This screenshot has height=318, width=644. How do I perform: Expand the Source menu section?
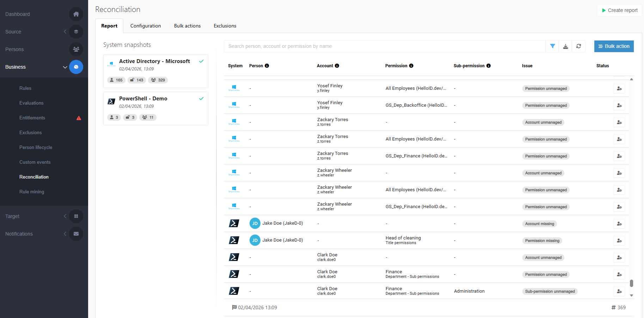pyautogui.click(x=65, y=32)
